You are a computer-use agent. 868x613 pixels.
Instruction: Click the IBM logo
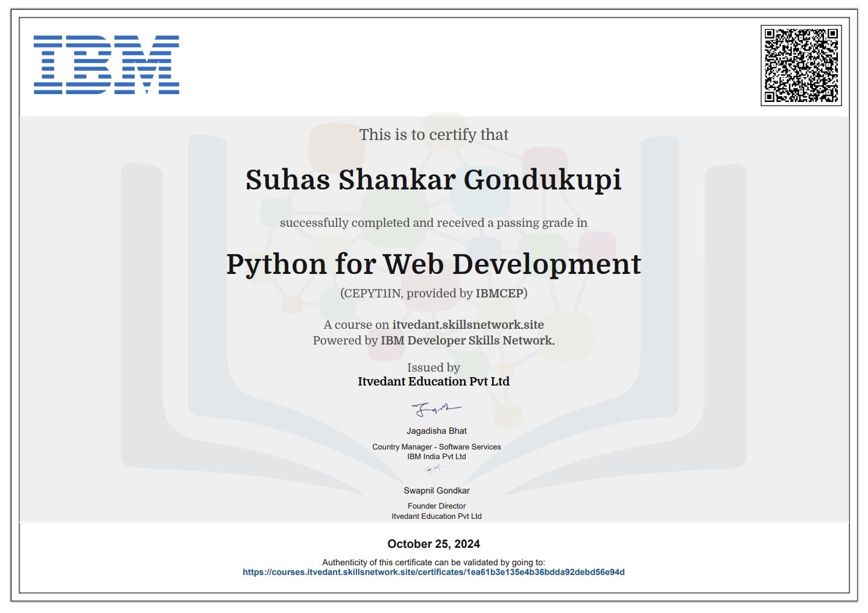tap(106, 65)
